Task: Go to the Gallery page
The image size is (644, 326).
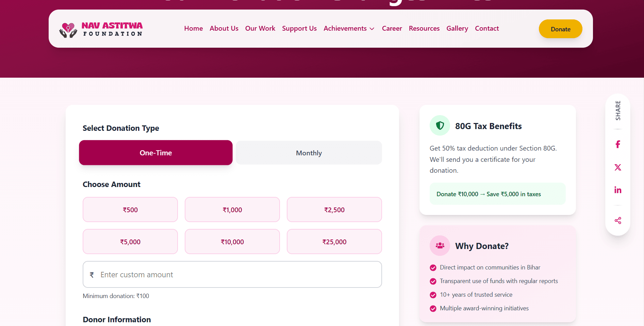Action: coord(457,29)
